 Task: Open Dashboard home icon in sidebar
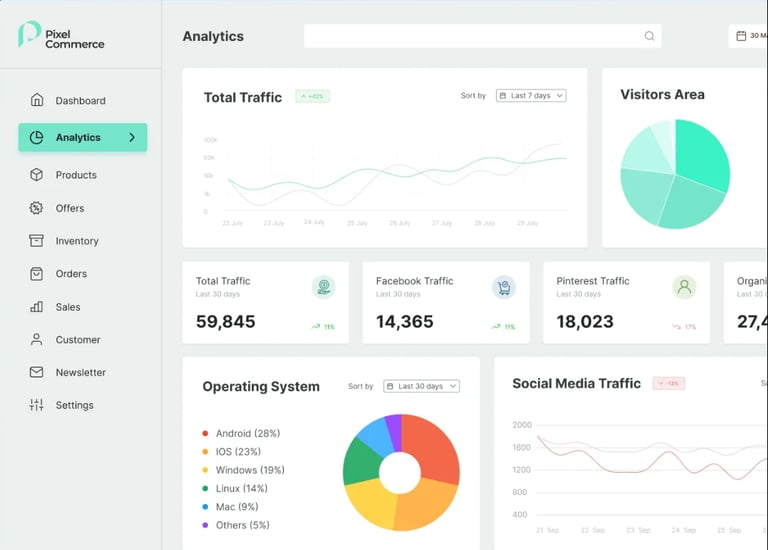coord(37,100)
